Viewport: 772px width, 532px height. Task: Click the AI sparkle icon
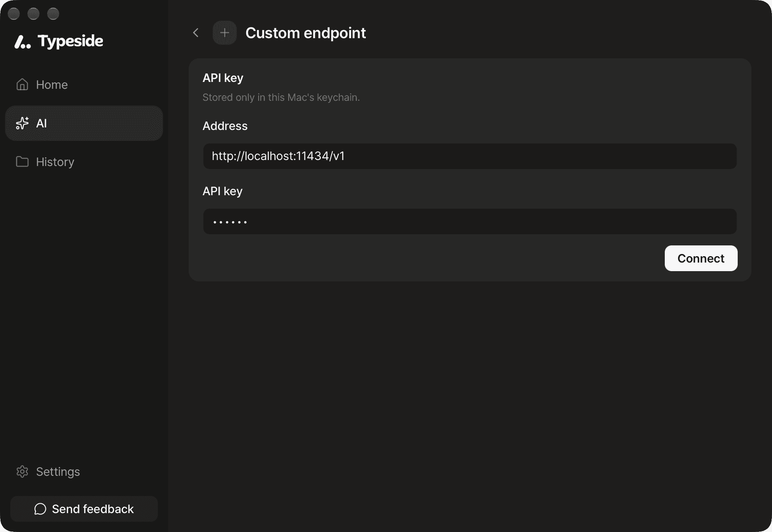click(22, 123)
